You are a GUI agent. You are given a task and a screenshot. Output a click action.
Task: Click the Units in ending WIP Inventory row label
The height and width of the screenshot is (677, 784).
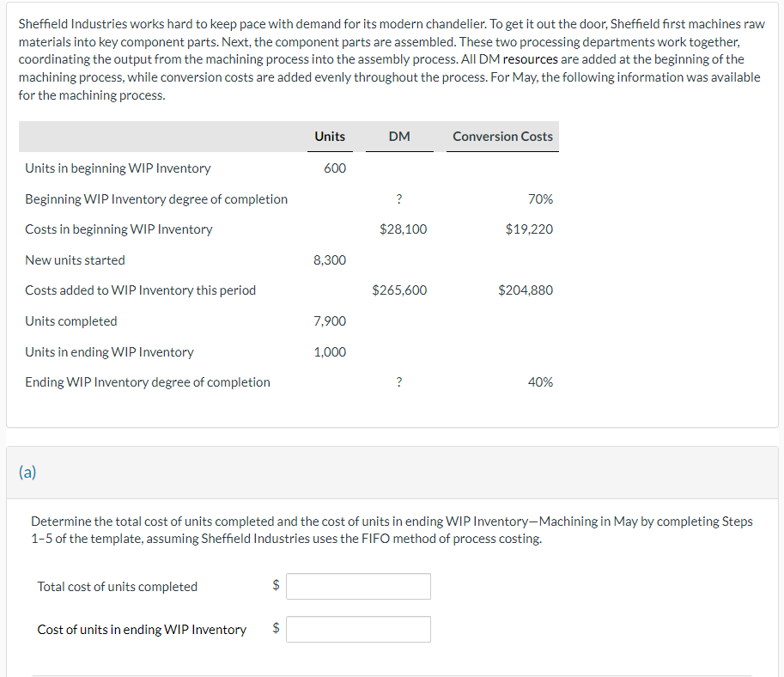click(110, 352)
